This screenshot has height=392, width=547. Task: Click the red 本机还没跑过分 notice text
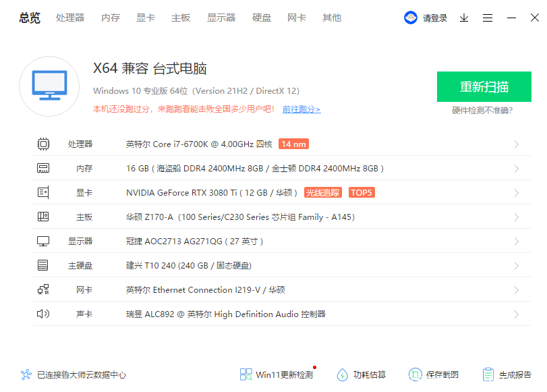[x=183, y=109]
